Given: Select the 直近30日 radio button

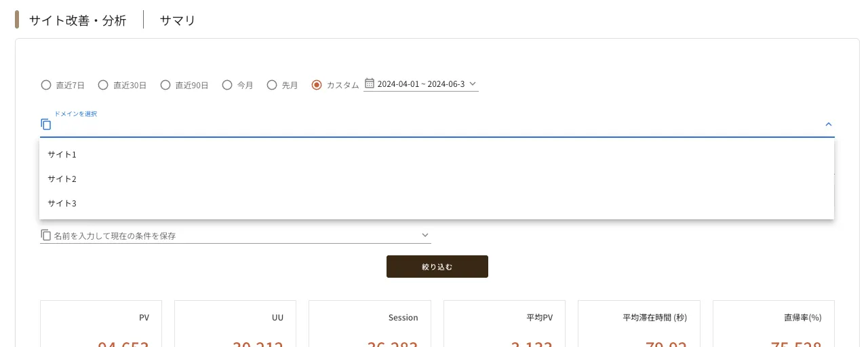Looking at the screenshot, I should [103, 85].
